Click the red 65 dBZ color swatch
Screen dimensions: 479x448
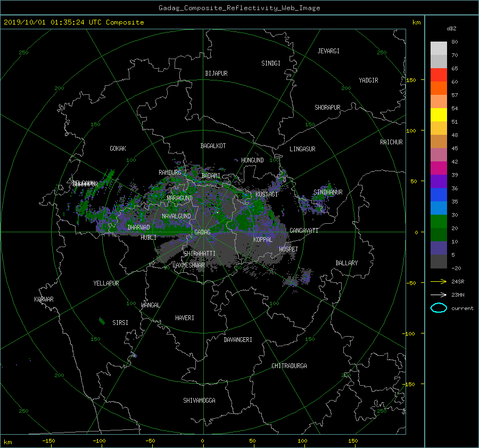click(x=439, y=75)
